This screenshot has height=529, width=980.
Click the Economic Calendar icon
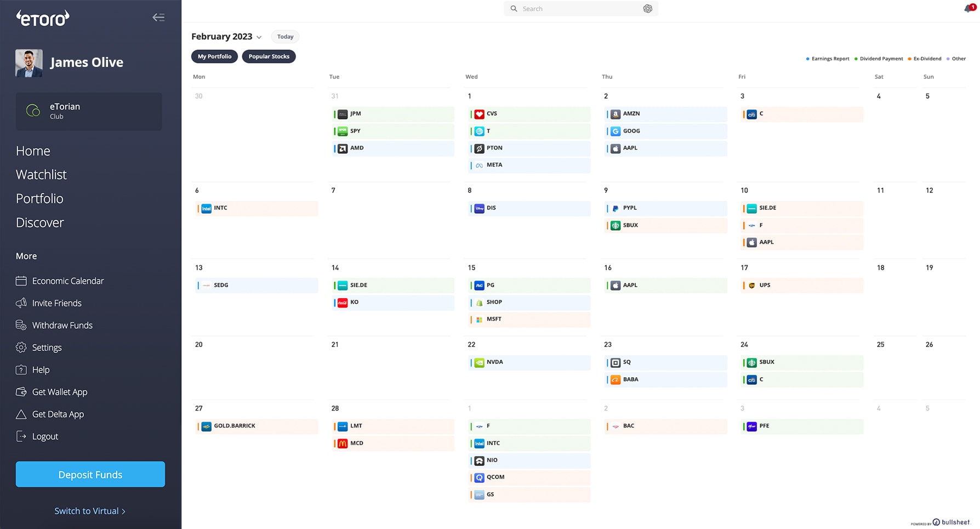pos(21,281)
